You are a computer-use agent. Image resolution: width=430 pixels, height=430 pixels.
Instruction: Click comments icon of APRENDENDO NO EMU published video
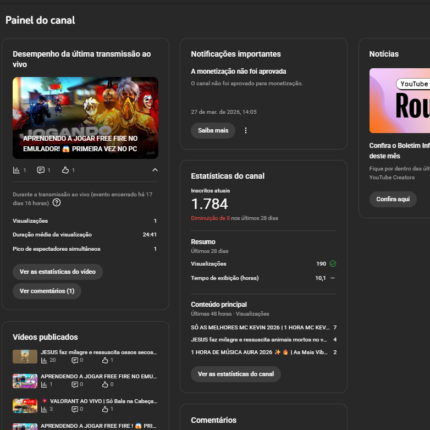click(x=75, y=385)
